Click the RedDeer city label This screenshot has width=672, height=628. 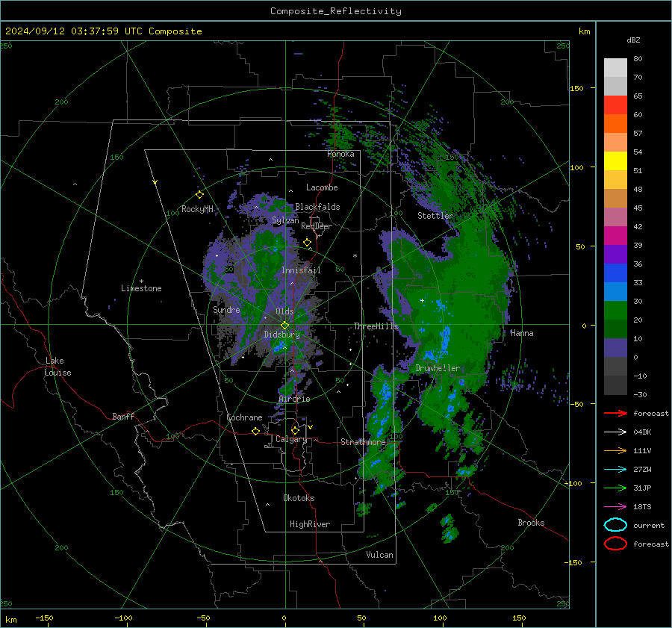point(317,226)
